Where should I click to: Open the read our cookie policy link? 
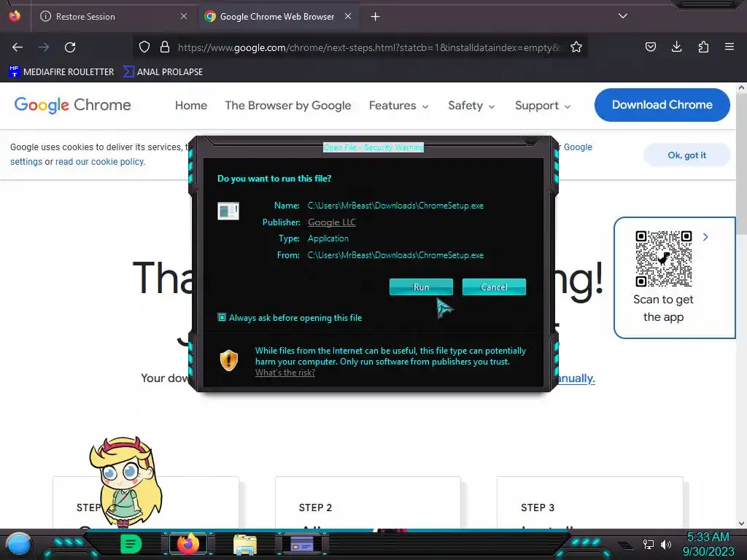[100, 162]
